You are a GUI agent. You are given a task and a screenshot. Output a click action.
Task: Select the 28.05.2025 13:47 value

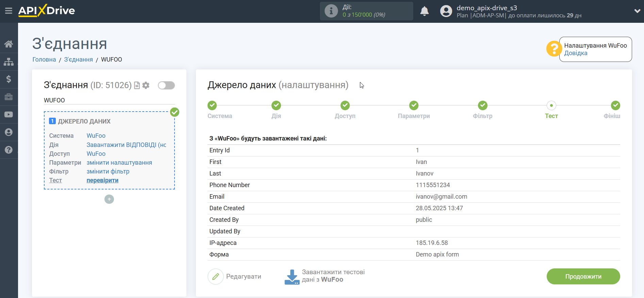(439, 208)
